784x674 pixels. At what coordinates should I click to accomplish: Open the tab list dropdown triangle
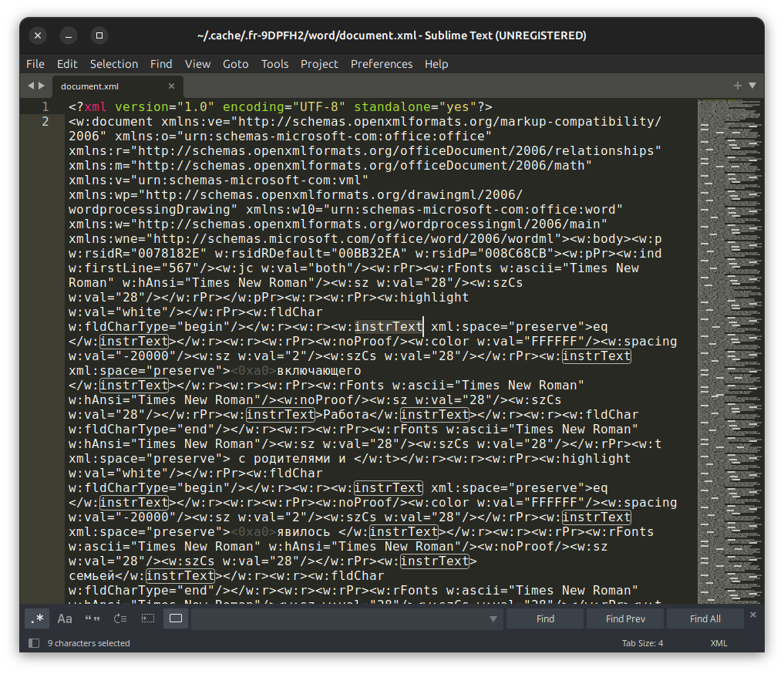(752, 86)
